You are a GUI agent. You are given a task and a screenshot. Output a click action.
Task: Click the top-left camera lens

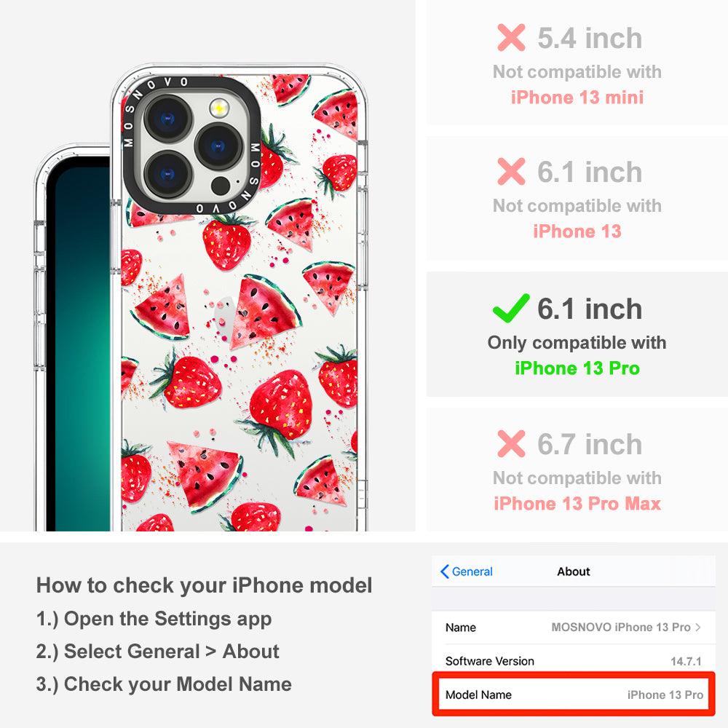point(168,119)
